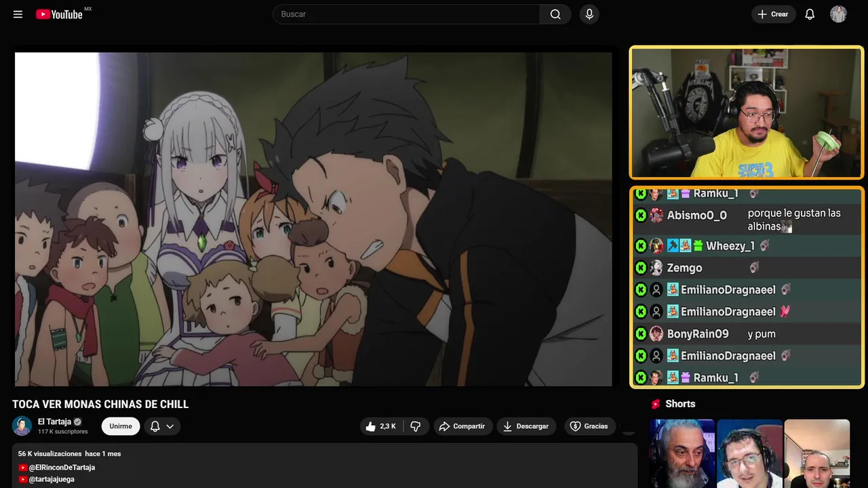
Task: Click the Kick icon beside Abismo0_0
Action: (x=641, y=216)
